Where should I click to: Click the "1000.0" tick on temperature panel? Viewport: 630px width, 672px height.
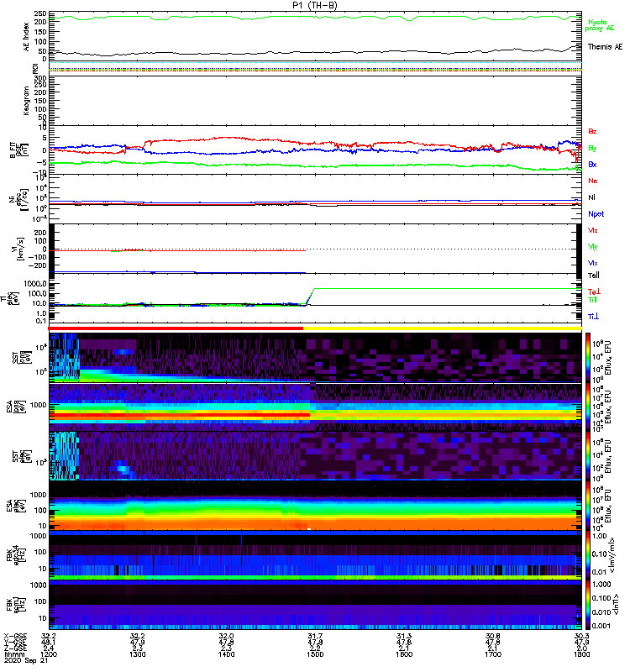[x=34, y=284]
